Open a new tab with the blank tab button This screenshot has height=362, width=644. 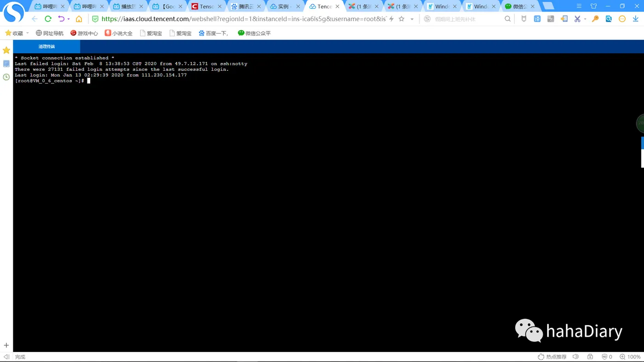pos(548,6)
